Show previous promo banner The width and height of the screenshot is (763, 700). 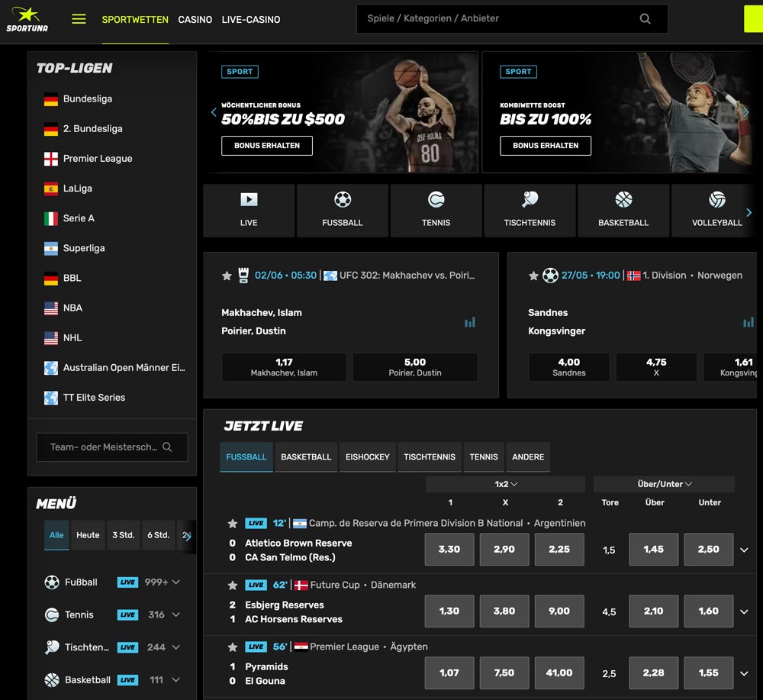[x=214, y=112]
